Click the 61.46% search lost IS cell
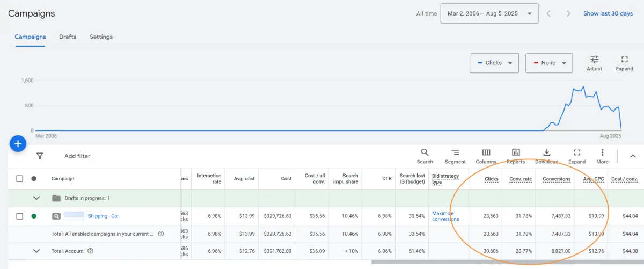The width and height of the screenshot is (644, 269). pos(416,251)
